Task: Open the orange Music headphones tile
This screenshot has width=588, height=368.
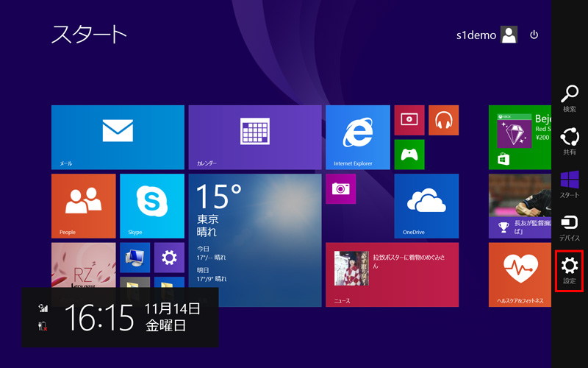Action: pyautogui.click(x=444, y=120)
